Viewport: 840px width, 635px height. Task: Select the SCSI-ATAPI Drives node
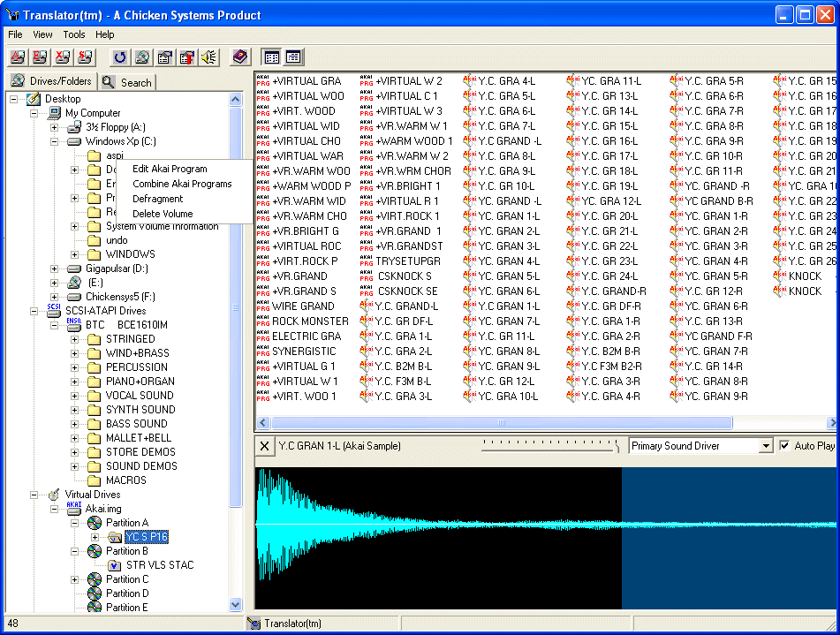[x=105, y=311]
